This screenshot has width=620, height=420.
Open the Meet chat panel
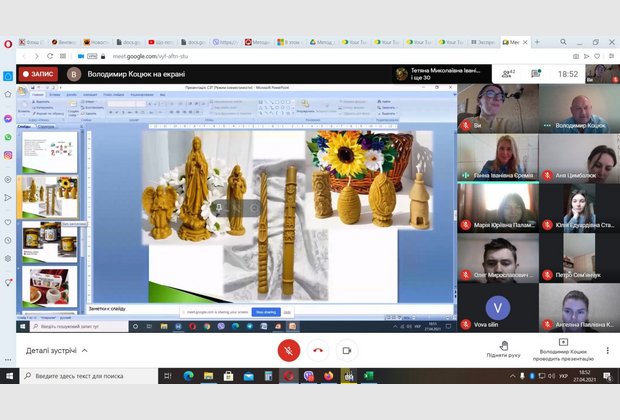coord(536,74)
